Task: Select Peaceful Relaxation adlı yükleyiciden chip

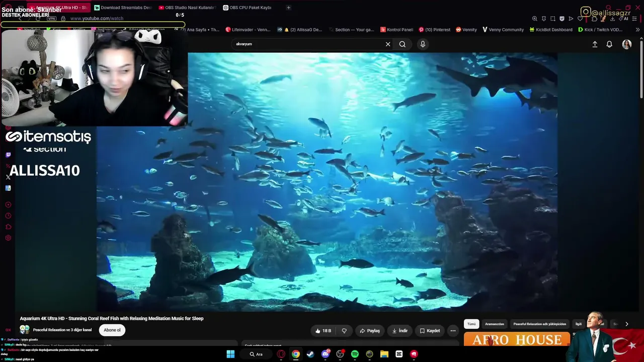Action: pyautogui.click(x=540, y=324)
